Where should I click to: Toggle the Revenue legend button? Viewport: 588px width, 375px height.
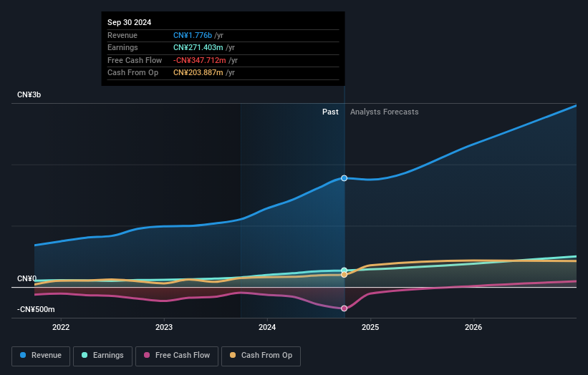tap(41, 356)
